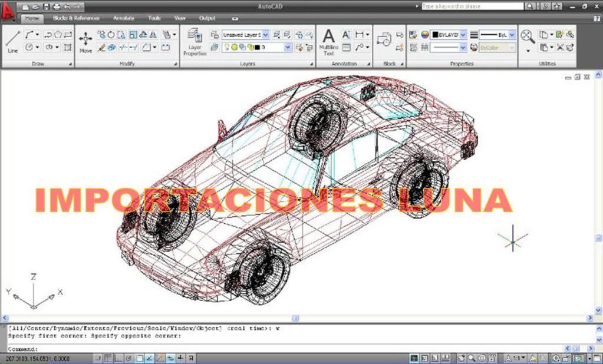This screenshot has height=364, width=603.
Task: Save drawing from quick access toolbar
Action: [x=46, y=6]
